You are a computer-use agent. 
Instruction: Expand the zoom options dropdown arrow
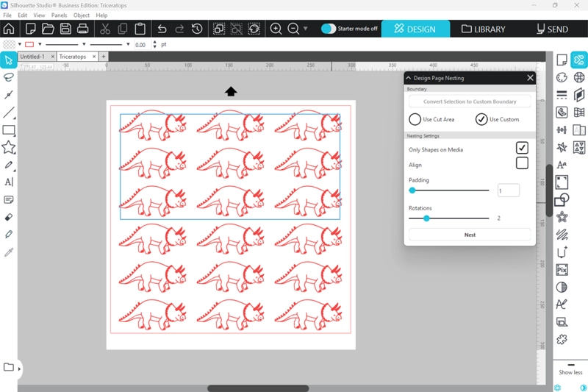(x=306, y=29)
